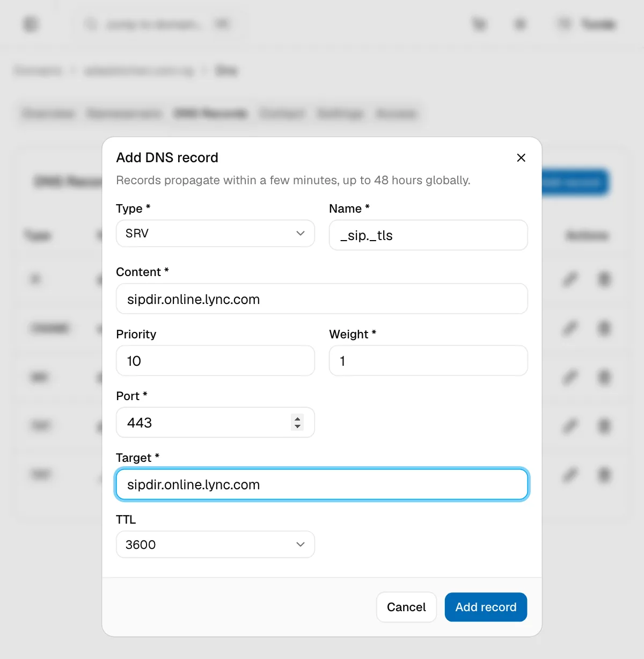Cancel adding the DNS record
This screenshot has width=644, height=659.
click(x=406, y=607)
